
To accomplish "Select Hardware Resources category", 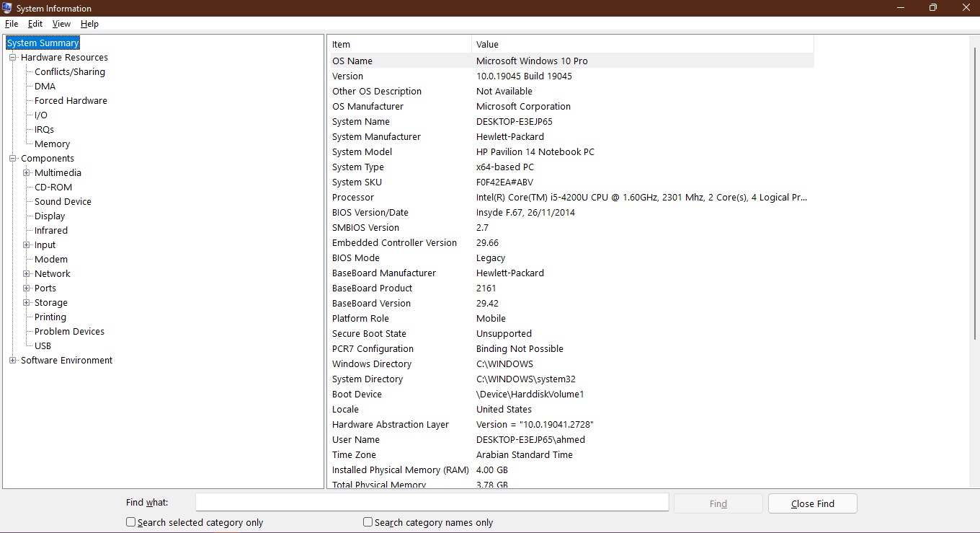I will pos(64,58).
